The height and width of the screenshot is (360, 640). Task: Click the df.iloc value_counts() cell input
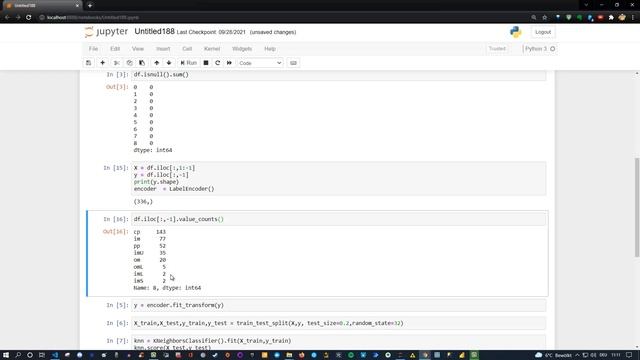[x=339, y=219]
